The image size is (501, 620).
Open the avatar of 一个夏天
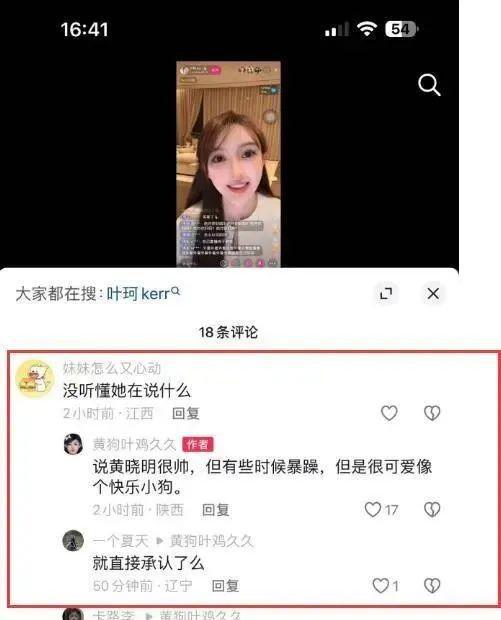(73, 540)
